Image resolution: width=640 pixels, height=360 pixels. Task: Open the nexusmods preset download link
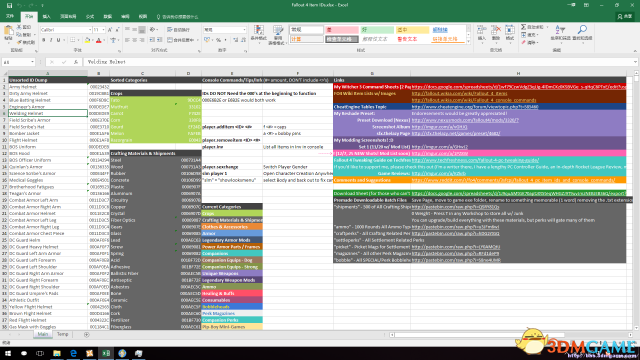pos(465,120)
